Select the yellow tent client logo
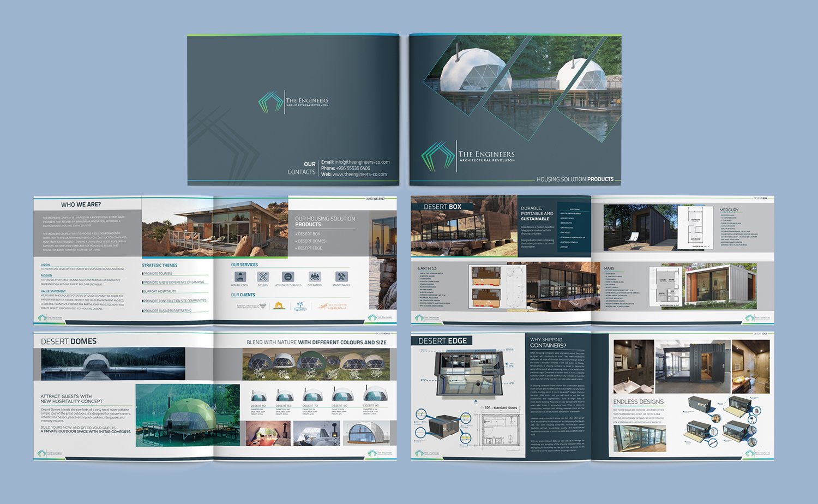The width and height of the screenshot is (818, 504). [x=279, y=306]
